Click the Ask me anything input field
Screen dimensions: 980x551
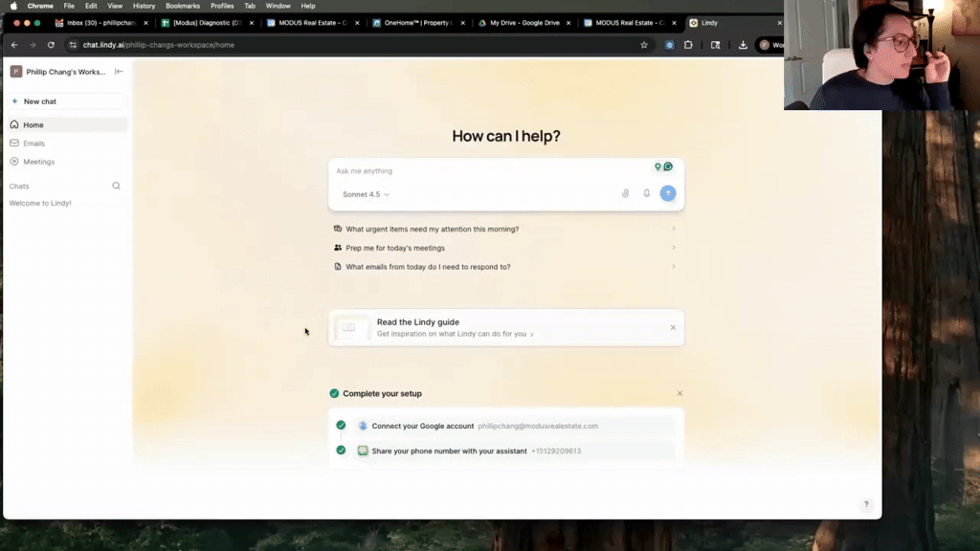pos(488,171)
